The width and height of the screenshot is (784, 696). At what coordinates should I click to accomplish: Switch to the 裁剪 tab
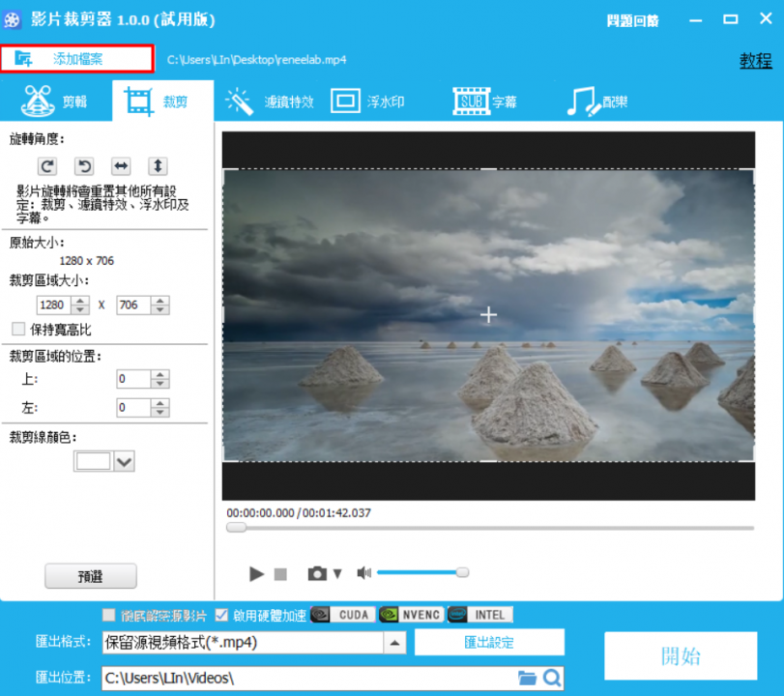[x=163, y=101]
